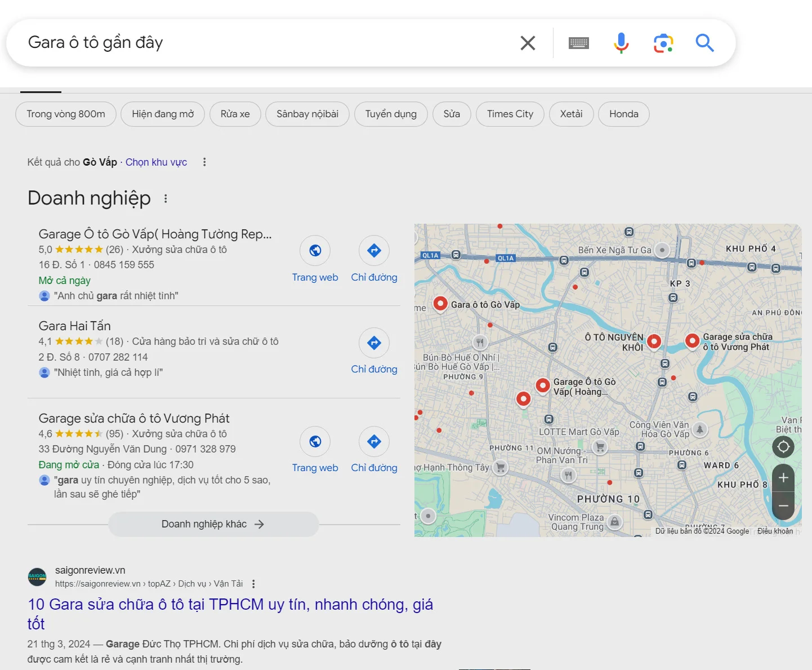Open the three-dot menu for saigonreview.vn result
Screen dimensions: 812x670
pyautogui.click(x=253, y=584)
